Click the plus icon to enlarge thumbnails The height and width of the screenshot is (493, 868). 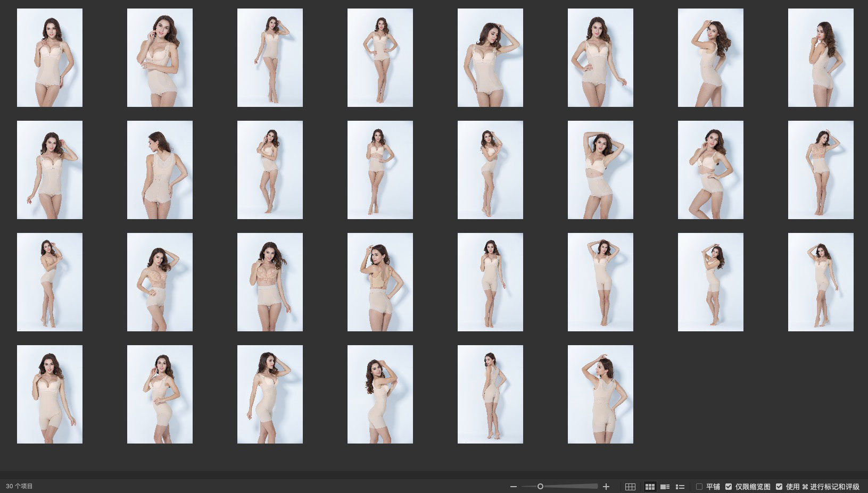pyautogui.click(x=606, y=487)
